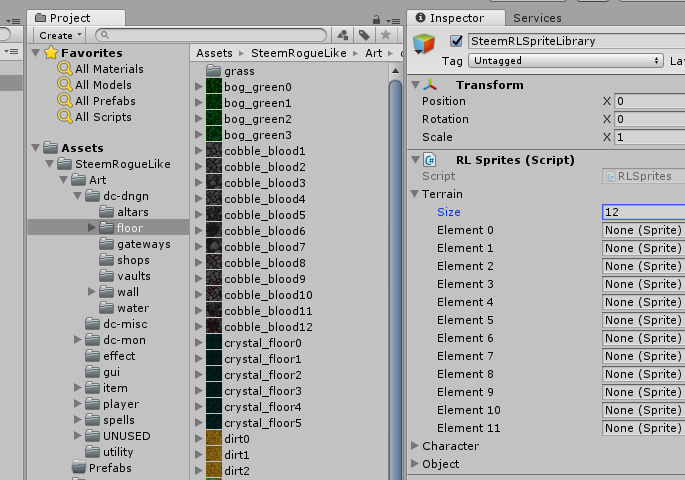Click the shops folder icon
The width and height of the screenshot is (685, 480).
click(x=107, y=260)
